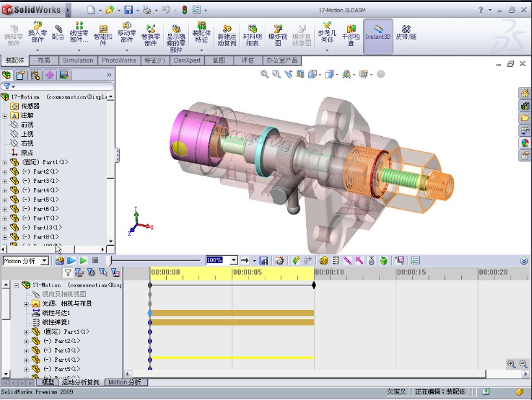Image resolution: width=532 pixels, height=400 pixels.
Task: Click the Gravity icon in MotionManager
Action: tap(383, 261)
